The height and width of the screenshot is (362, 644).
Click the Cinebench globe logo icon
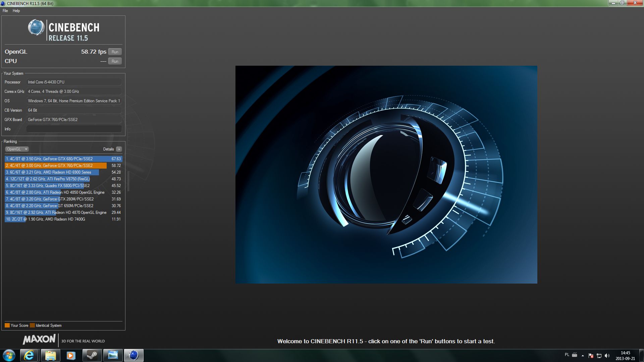(x=36, y=27)
